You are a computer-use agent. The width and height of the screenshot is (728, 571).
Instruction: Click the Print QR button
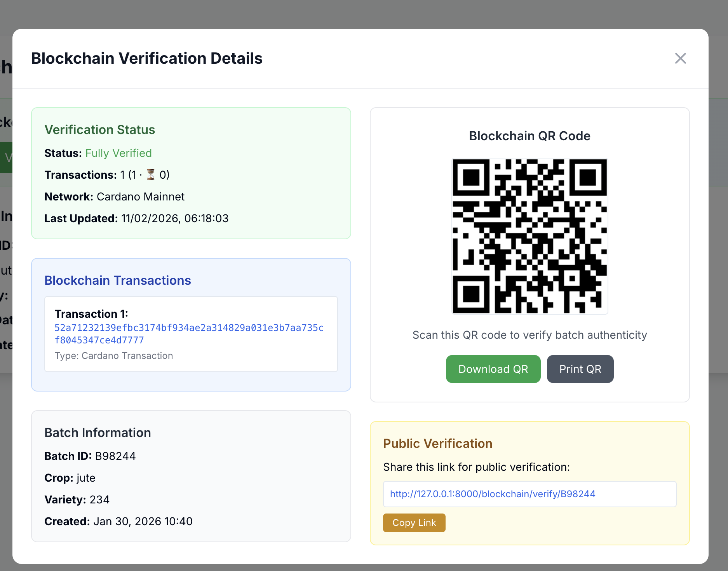(580, 369)
